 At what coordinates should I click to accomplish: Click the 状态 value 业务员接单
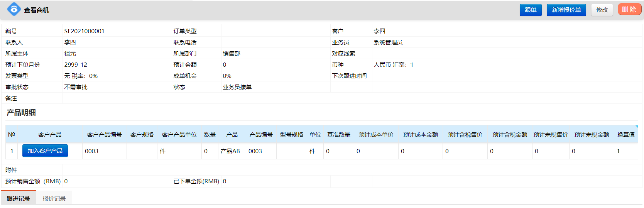237,87
